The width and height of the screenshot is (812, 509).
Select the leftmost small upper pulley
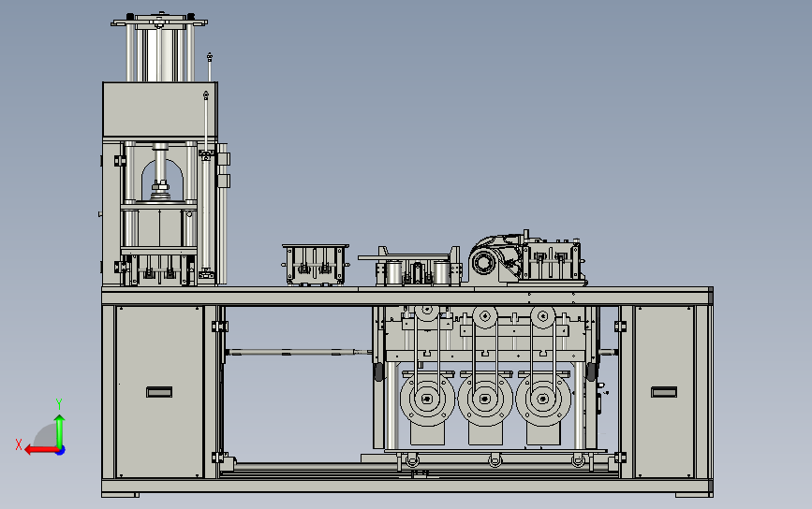click(427, 312)
